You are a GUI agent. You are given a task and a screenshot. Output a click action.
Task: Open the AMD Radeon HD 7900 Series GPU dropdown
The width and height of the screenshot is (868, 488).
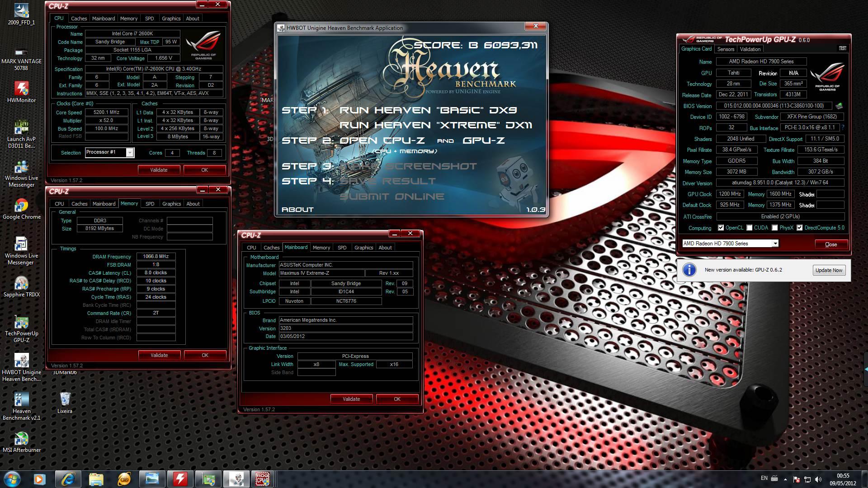tap(775, 244)
